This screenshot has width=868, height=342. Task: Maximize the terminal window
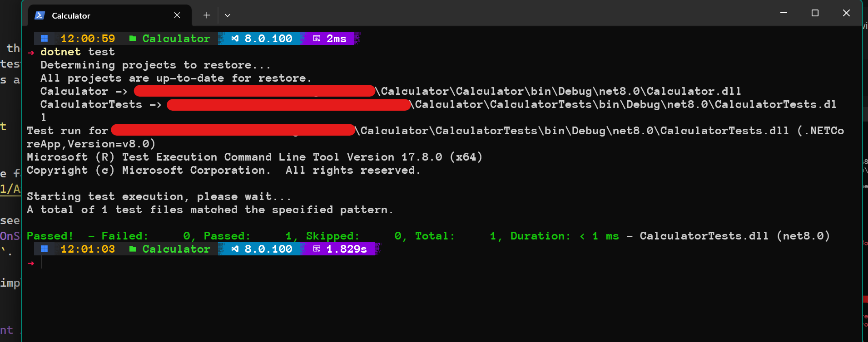pyautogui.click(x=815, y=13)
